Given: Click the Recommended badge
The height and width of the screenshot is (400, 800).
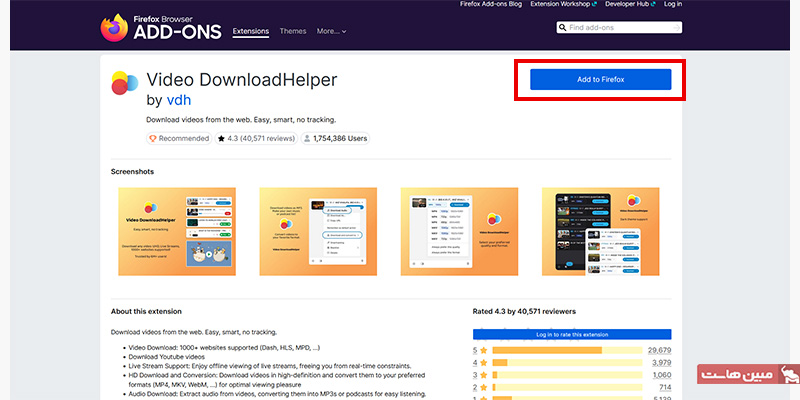Looking at the screenshot, I should (x=179, y=138).
